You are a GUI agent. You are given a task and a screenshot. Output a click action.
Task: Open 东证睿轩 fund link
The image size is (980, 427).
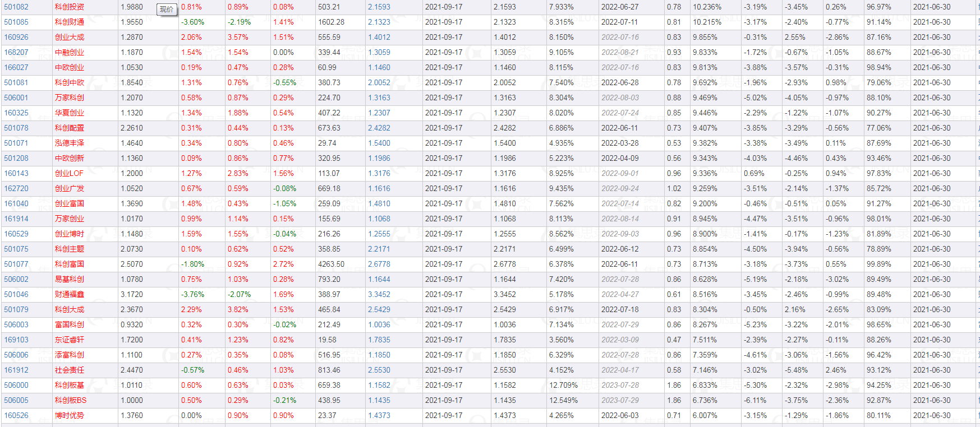(70, 340)
